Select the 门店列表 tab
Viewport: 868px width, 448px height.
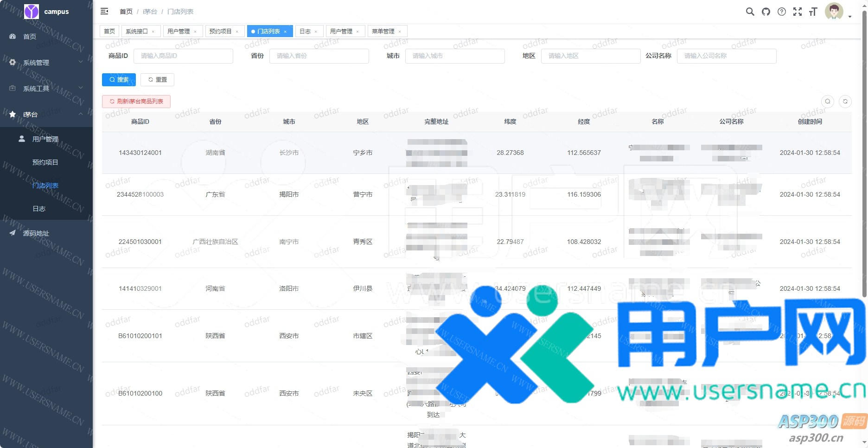[x=269, y=31]
